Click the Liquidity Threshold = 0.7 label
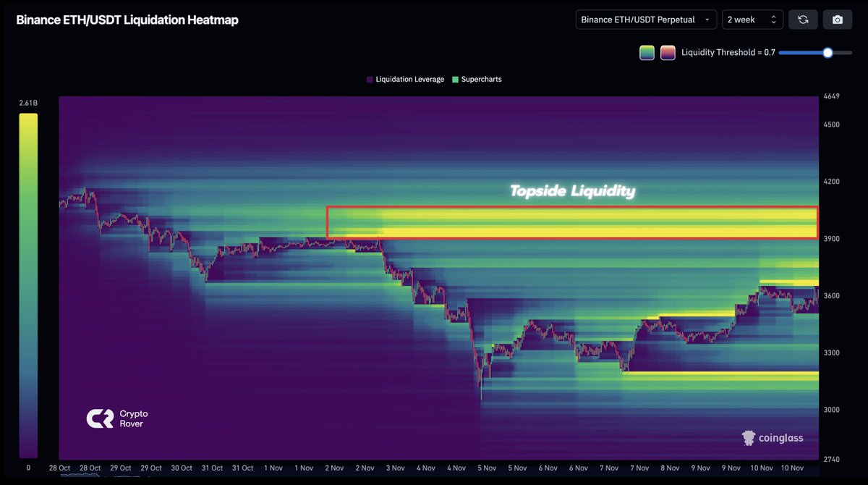The image size is (868, 485). [x=728, y=52]
